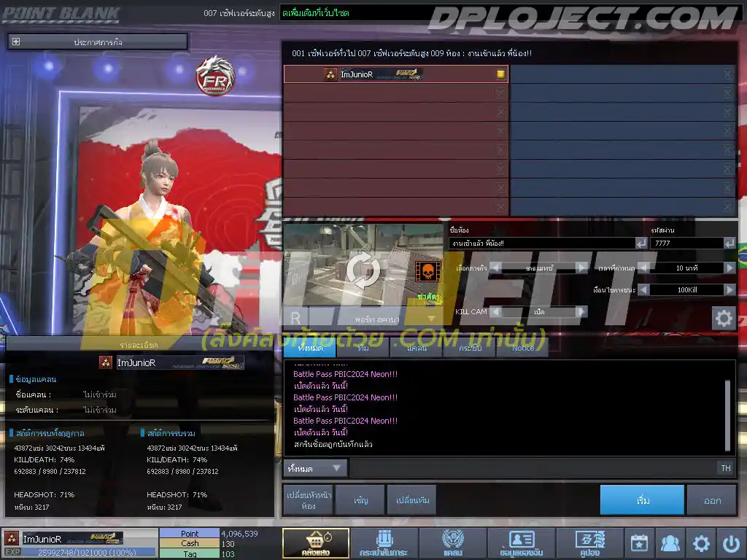This screenshot has height=560, width=747.
Task: Toggle KILL CAM right arrow
Action: (581, 311)
